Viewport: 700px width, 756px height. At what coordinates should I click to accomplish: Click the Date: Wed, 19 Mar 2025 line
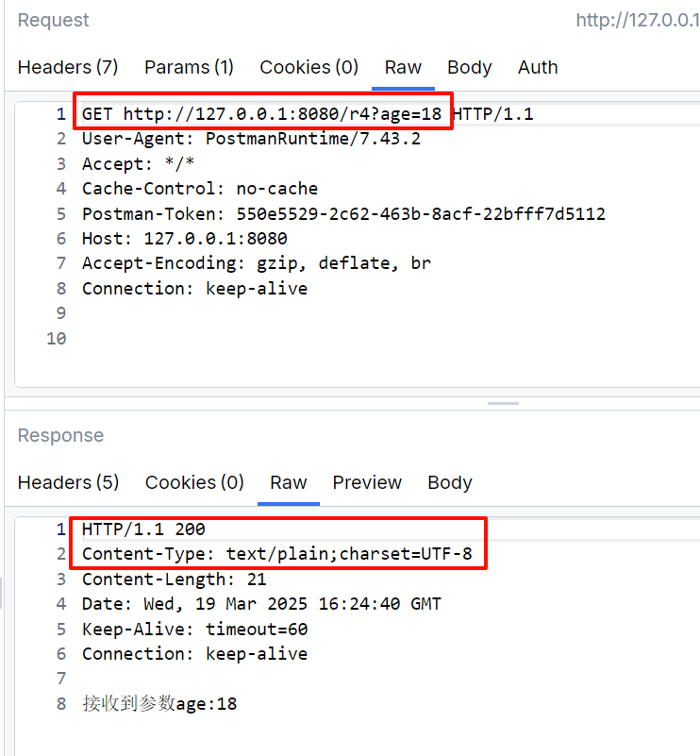261,604
